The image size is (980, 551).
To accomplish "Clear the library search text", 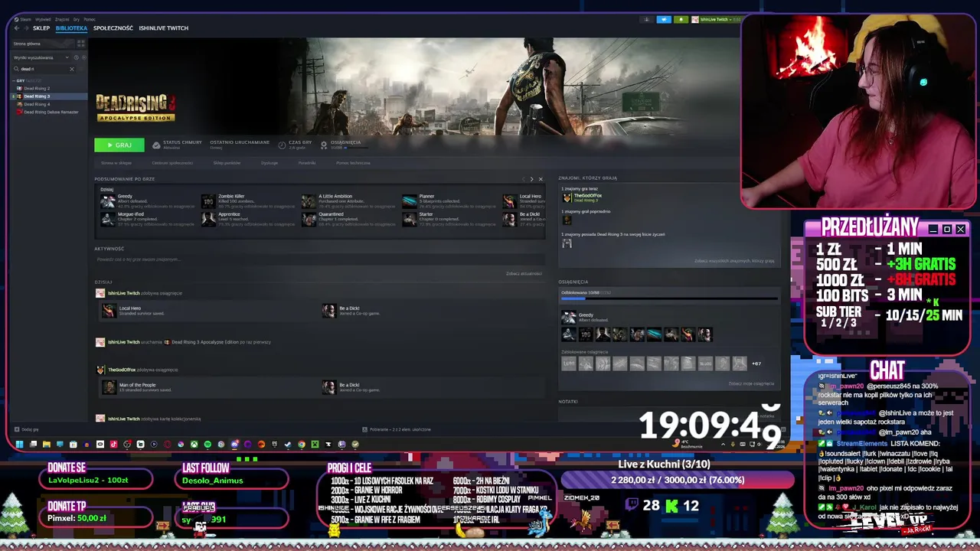I will [72, 69].
